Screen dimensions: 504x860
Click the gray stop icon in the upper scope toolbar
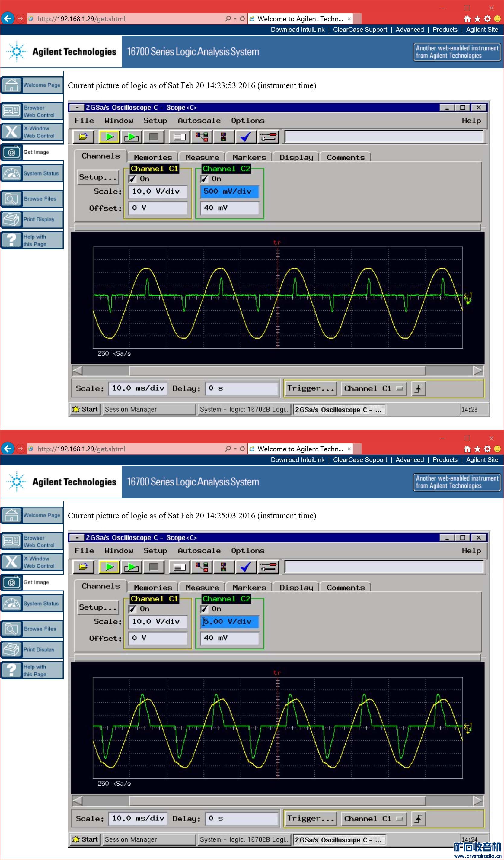(153, 137)
